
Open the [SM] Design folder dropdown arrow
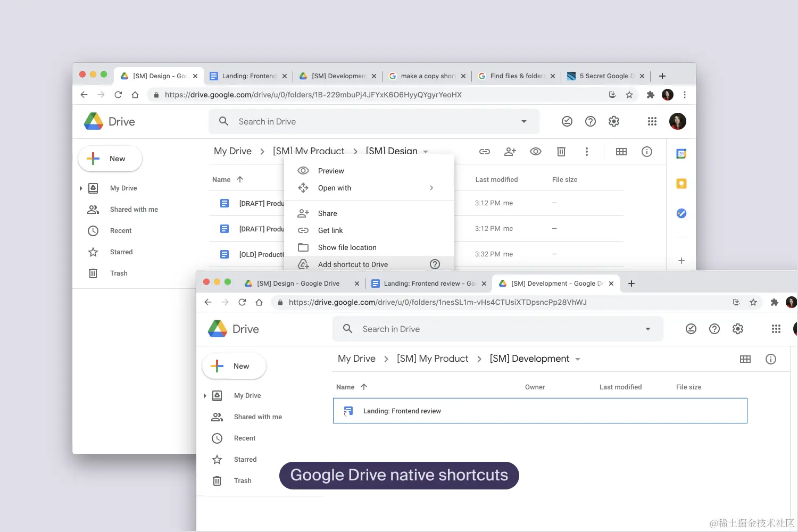tap(426, 152)
